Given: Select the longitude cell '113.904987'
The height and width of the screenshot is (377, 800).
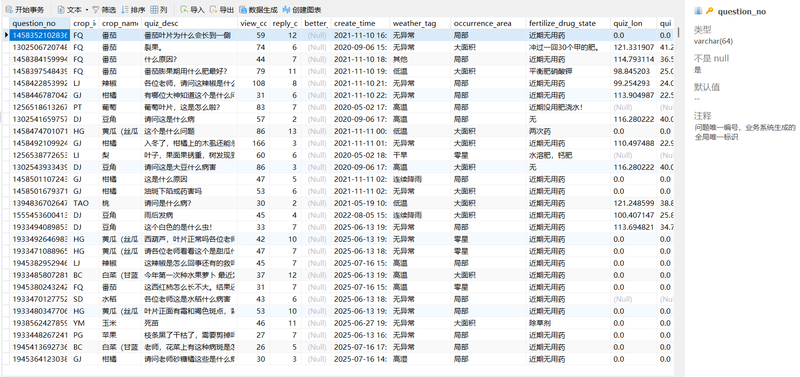Looking at the screenshot, I should (x=634, y=95).
